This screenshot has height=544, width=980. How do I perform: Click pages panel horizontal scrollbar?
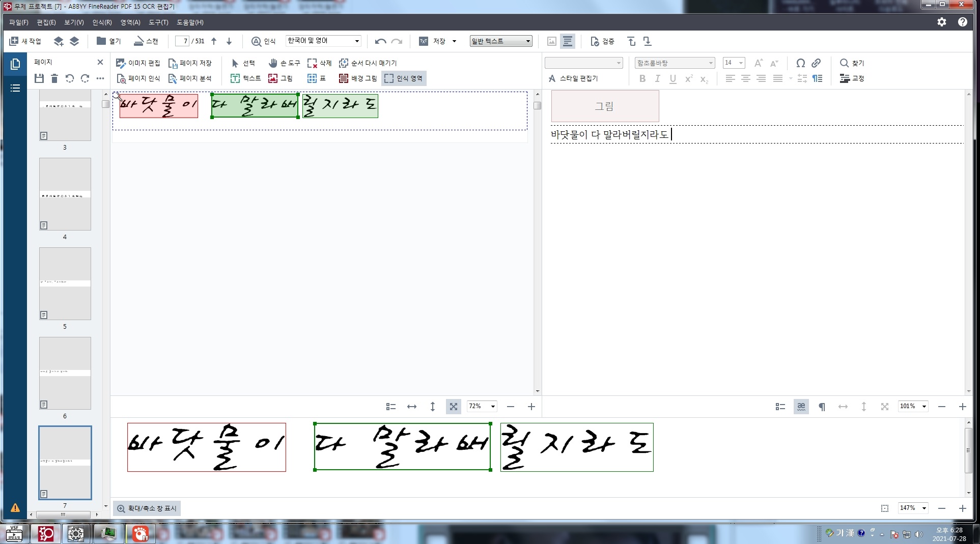click(63, 514)
